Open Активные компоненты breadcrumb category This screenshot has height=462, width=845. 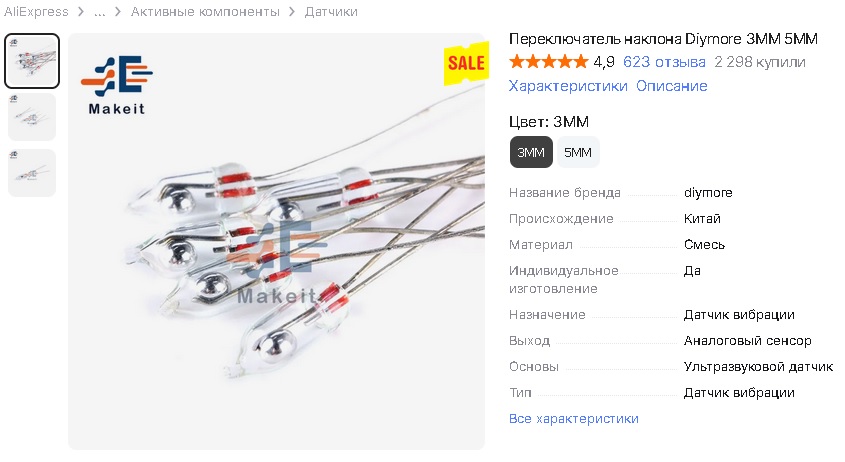pos(205,12)
